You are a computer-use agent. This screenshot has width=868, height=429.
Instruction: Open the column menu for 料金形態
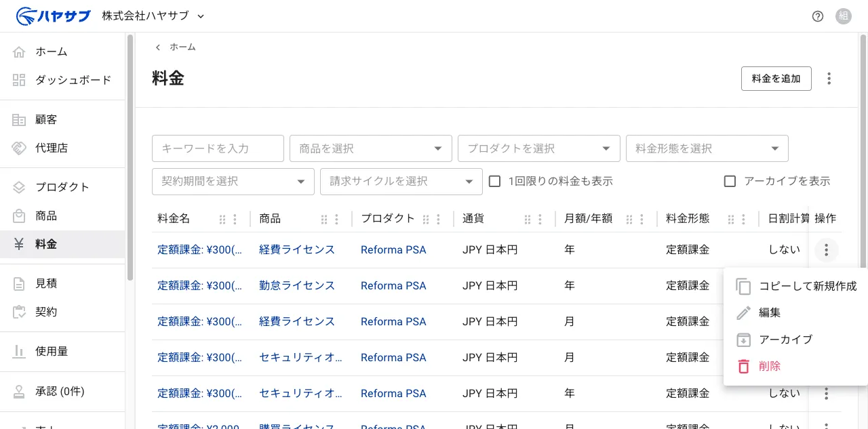743,220
